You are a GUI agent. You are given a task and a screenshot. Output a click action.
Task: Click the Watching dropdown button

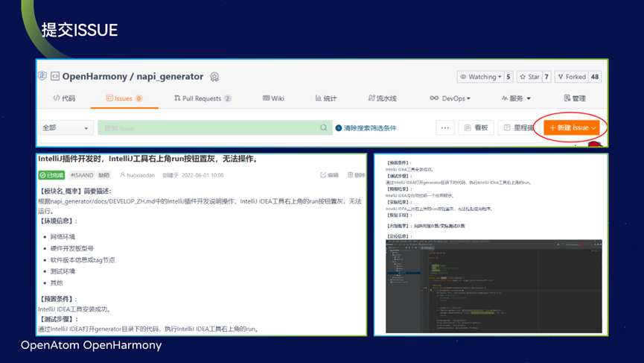tap(480, 77)
